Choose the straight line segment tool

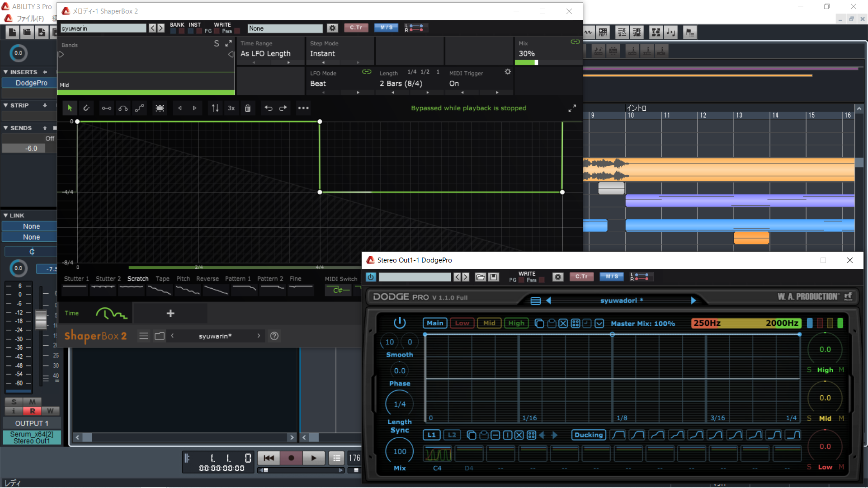pyautogui.click(x=106, y=108)
